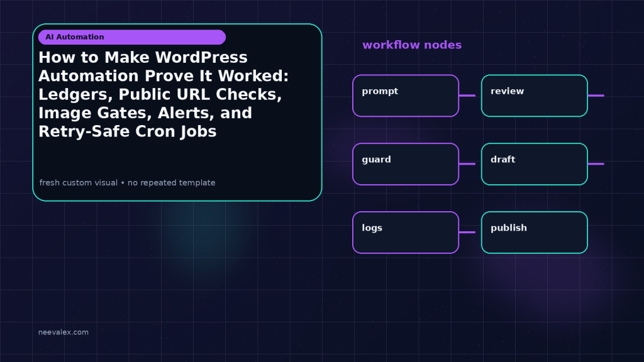Select the prompt workflow node
Image resolution: width=644 pixels, height=362 pixels.
tap(406, 96)
